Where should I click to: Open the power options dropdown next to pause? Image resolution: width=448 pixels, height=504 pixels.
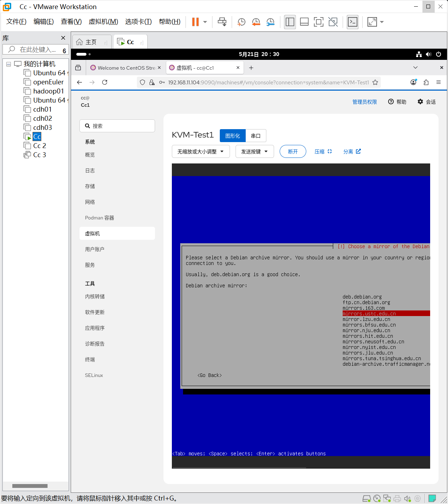pos(205,22)
